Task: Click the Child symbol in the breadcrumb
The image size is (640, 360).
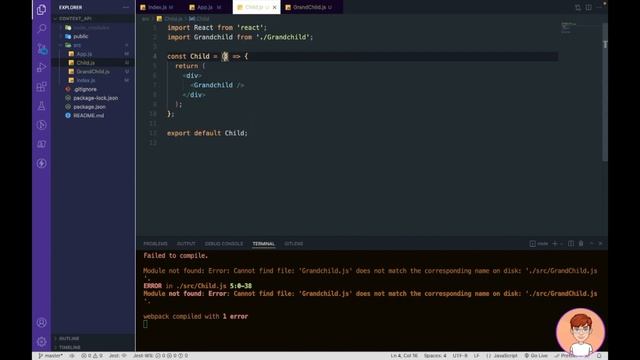Action: [x=200, y=19]
